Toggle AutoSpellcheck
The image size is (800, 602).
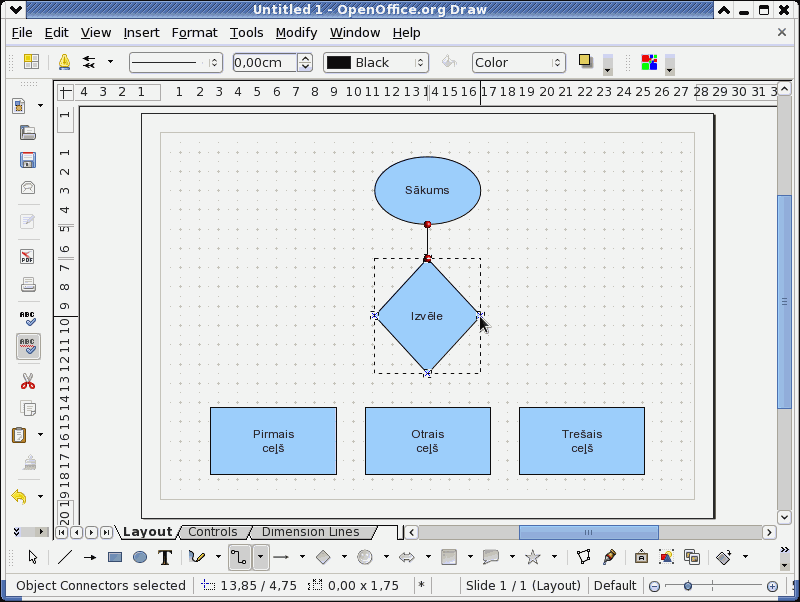tap(28, 346)
